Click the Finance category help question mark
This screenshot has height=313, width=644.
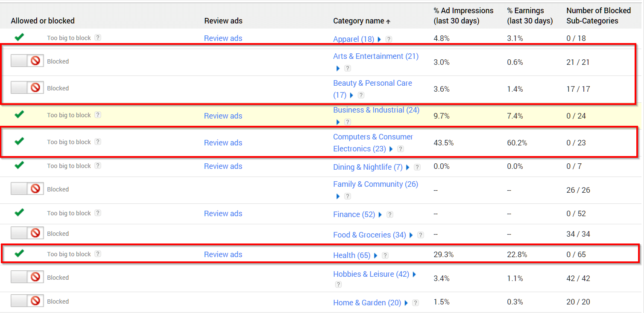pos(389,214)
